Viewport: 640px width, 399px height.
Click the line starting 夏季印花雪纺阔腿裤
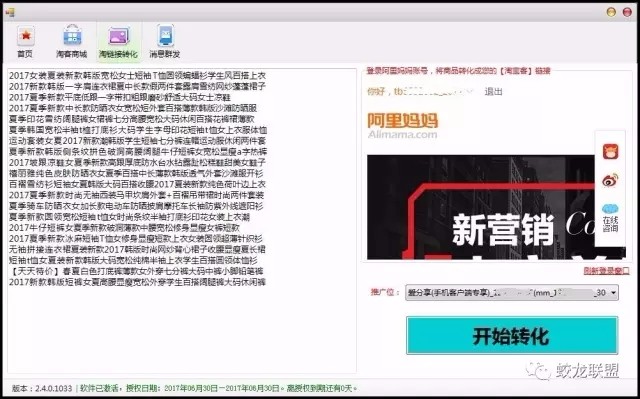tap(131, 119)
